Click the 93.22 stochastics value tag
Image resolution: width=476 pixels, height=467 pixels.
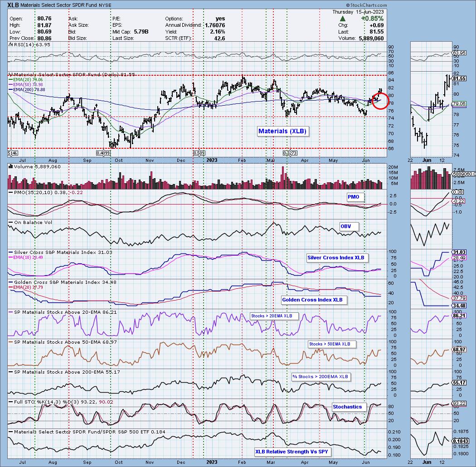tap(459, 403)
